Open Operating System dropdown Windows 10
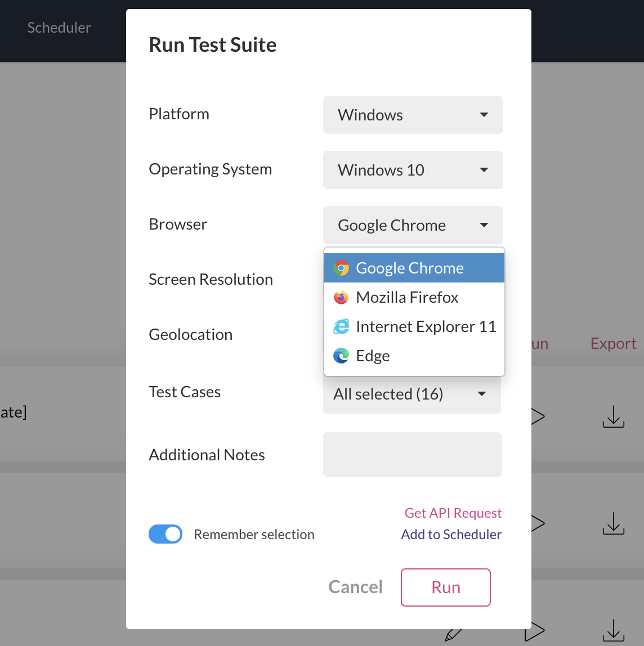The height and width of the screenshot is (646, 644). pyautogui.click(x=413, y=170)
